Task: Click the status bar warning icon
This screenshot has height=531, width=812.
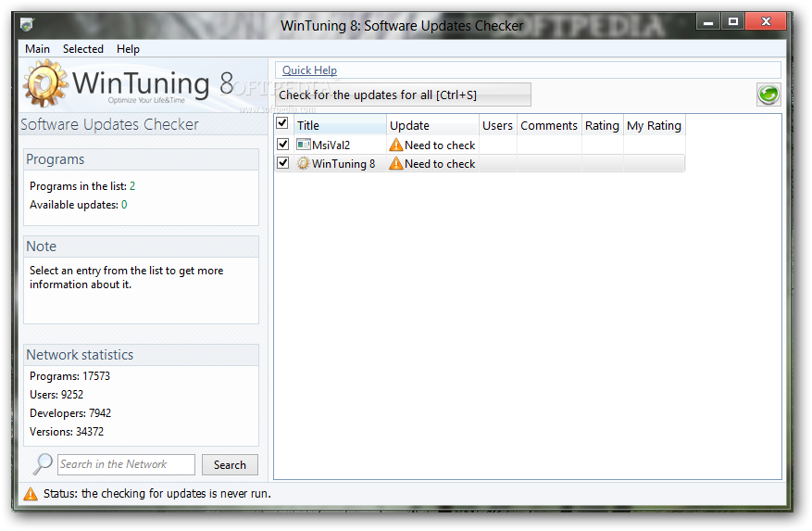Action: (31, 494)
